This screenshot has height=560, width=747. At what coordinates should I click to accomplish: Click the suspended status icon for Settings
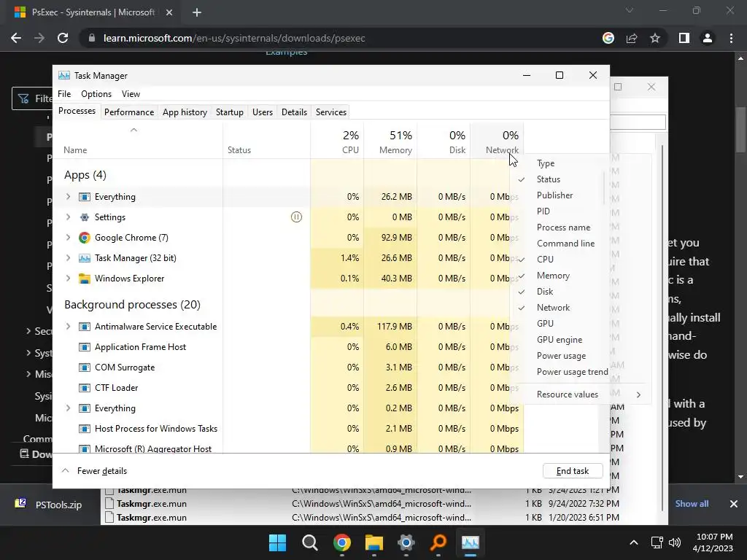(x=296, y=217)
